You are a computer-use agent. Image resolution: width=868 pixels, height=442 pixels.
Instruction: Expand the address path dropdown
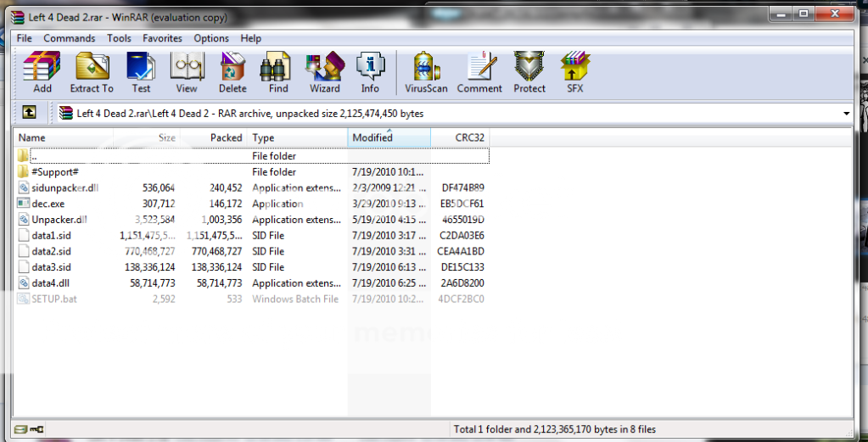click(847, 114)
